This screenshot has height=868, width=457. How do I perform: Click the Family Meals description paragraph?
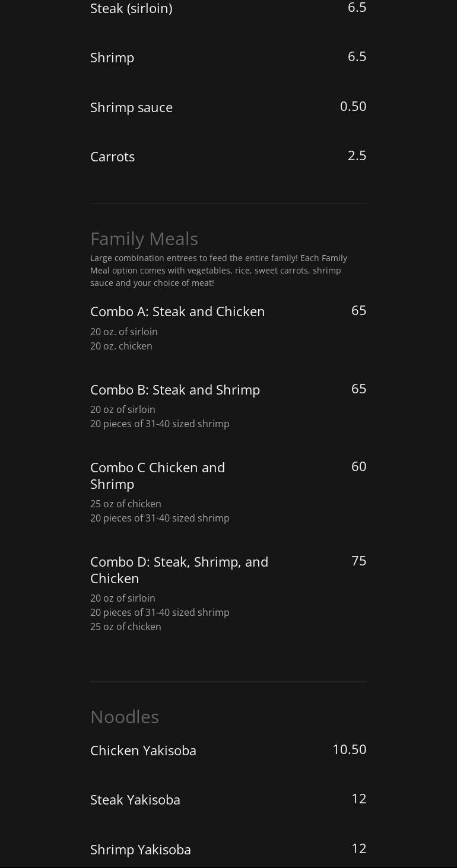[218, 271]
